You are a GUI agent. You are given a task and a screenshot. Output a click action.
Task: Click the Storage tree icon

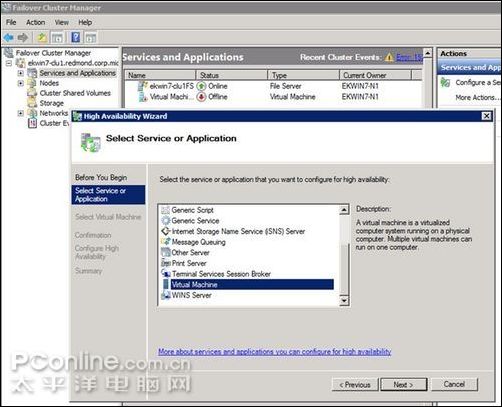(32, 103)
